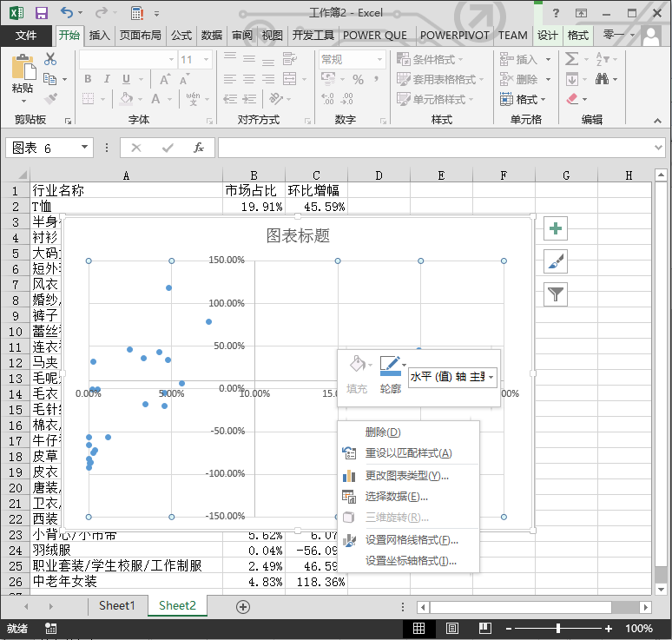The image size is (672, 640).
Task: Click the Copy icon
Action: coord(50,79)
